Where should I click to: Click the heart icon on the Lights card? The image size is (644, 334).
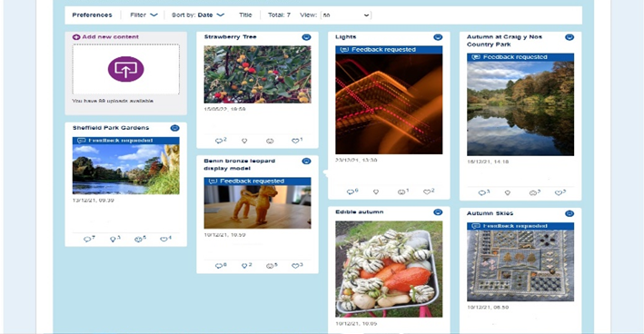click(427, 192)
